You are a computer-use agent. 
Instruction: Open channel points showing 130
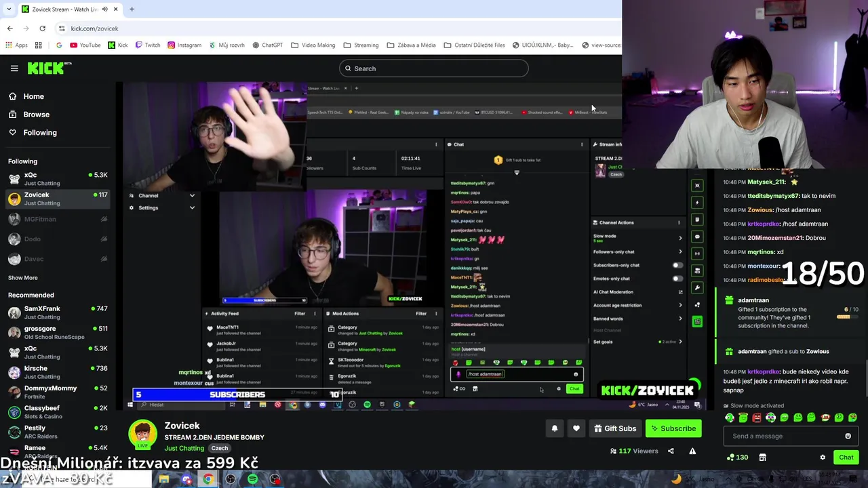(737, 457)
